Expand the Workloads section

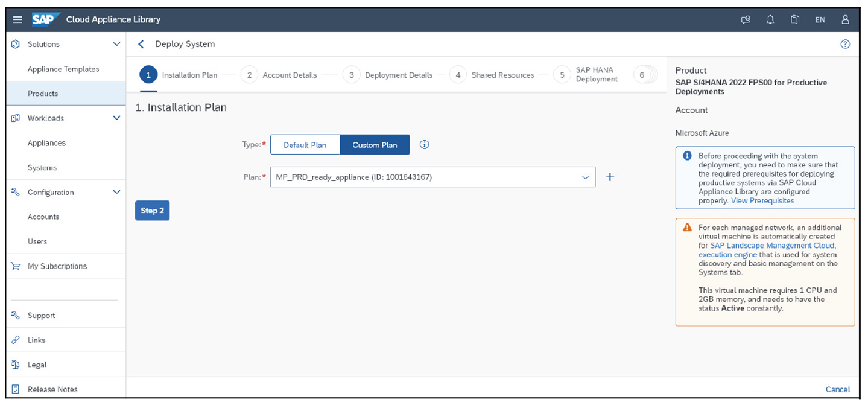pyautogui.click(x=116, y=118)
